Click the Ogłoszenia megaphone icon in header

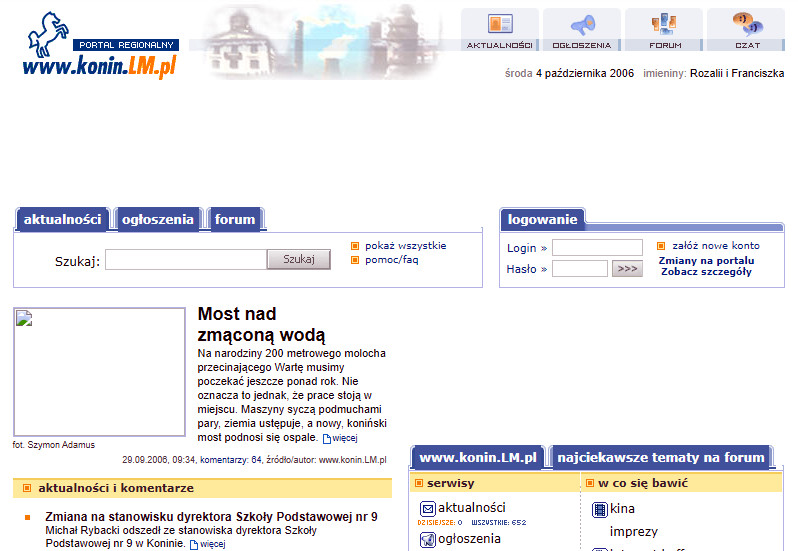point(582,25)
